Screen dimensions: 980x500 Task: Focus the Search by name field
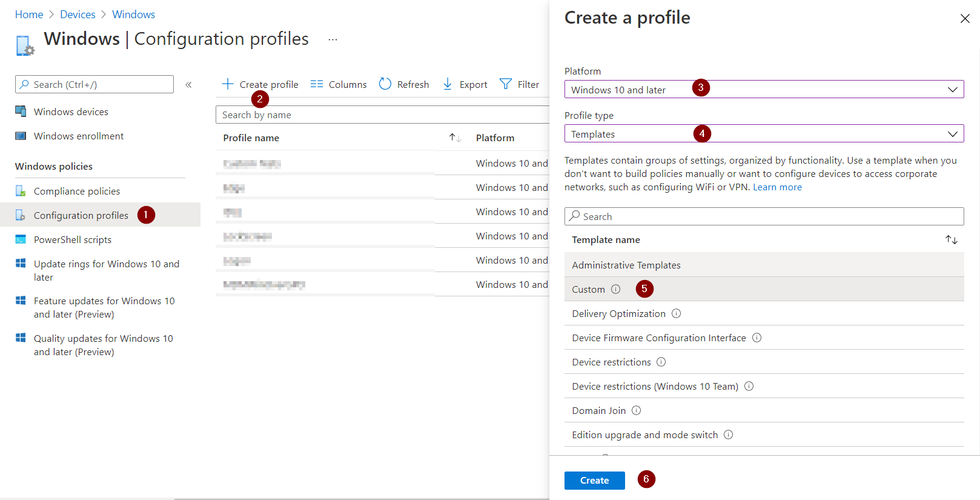pyautogui.click(x=382, y=115)
